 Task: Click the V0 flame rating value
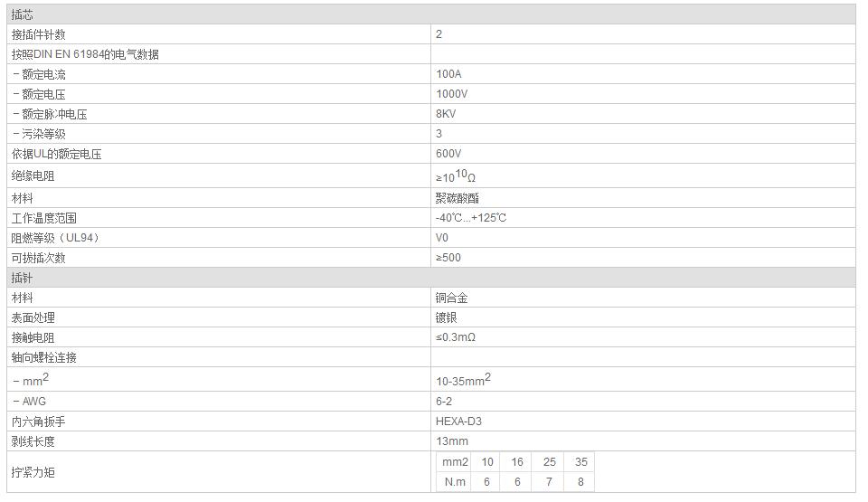[x=442, y=238]
